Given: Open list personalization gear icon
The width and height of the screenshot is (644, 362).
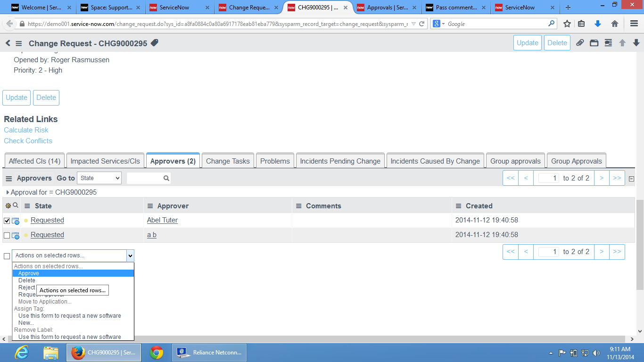Looking at the screenshot, I should 8,206.
